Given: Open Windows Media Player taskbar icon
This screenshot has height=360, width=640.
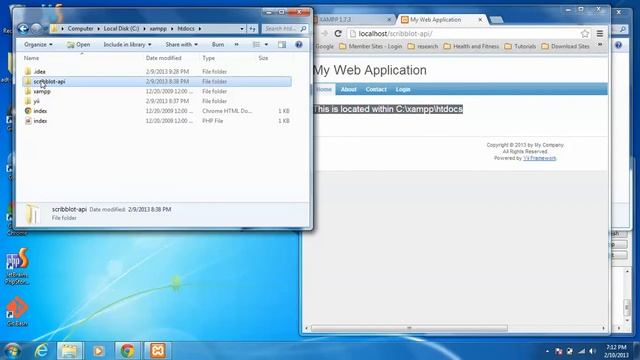Looking at the screenshot, I should (x=98, y=351).
